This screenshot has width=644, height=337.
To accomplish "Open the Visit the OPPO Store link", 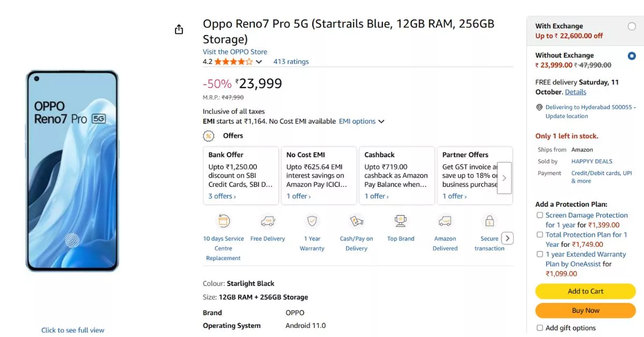I will click(x=235, y=52).
